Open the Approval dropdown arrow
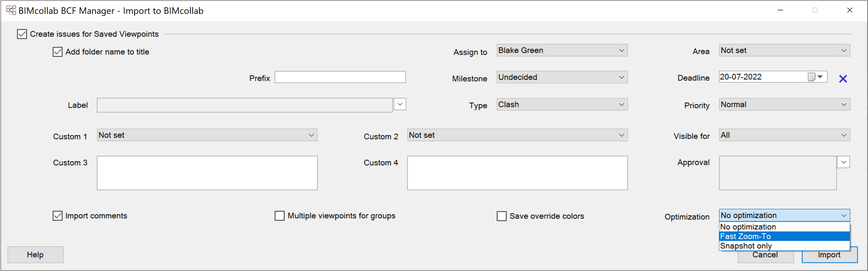This screenshot has width=868, height=271. click(843, 162)
